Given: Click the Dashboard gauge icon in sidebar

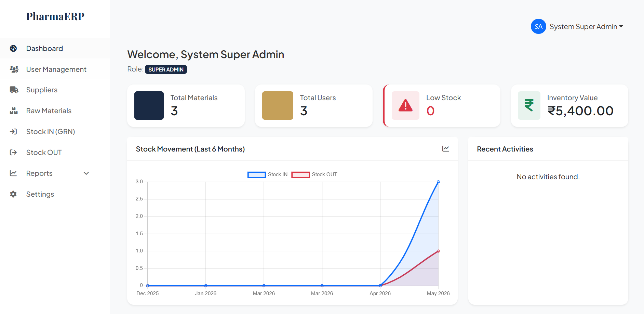Looking at the screenshot, I should 13,49.
